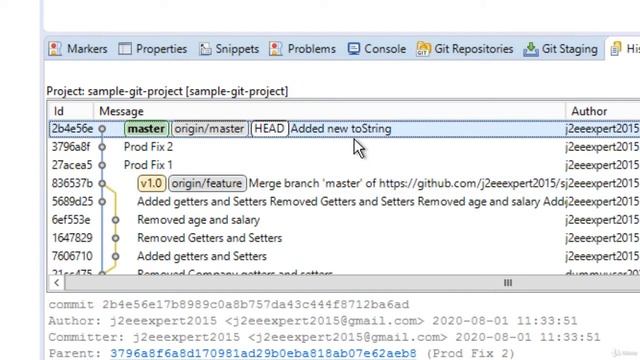Click Project sample-git-project label
Image resolution: width=640 pixels, height=360 pixels.
(x=167, y=91)
